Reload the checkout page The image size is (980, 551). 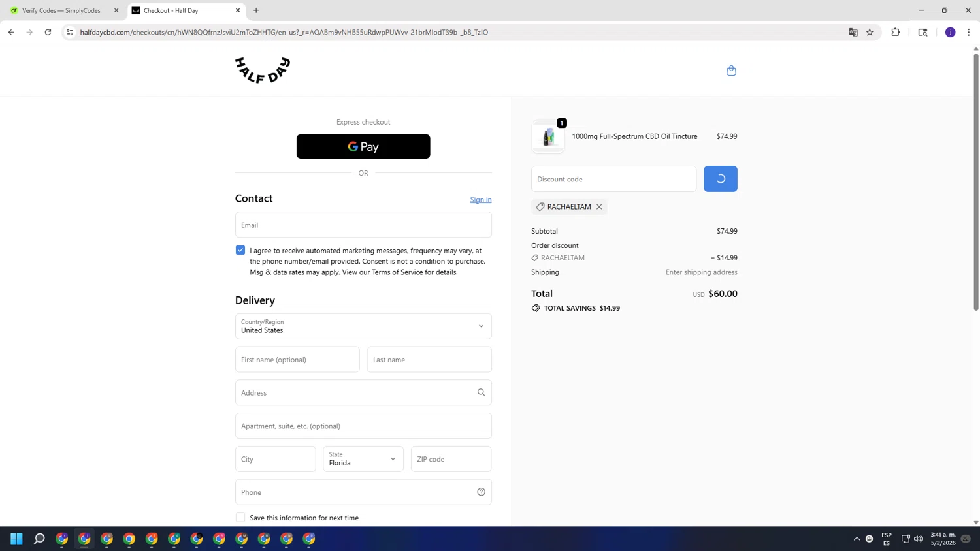[x=48, y=32]
